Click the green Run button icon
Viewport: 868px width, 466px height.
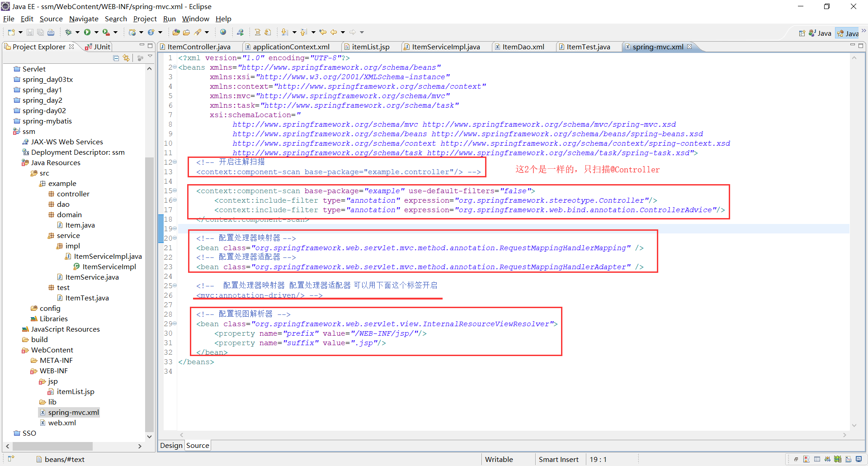(87, 32)
